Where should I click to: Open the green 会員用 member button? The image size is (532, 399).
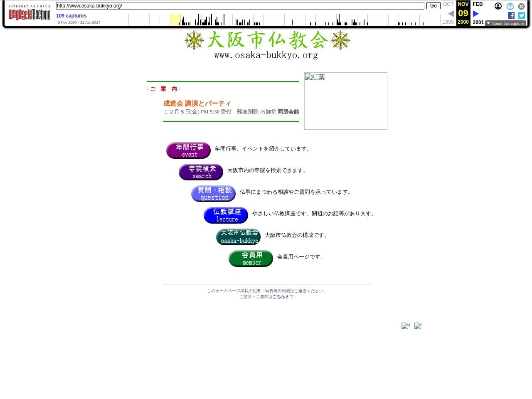click(251, 259)
